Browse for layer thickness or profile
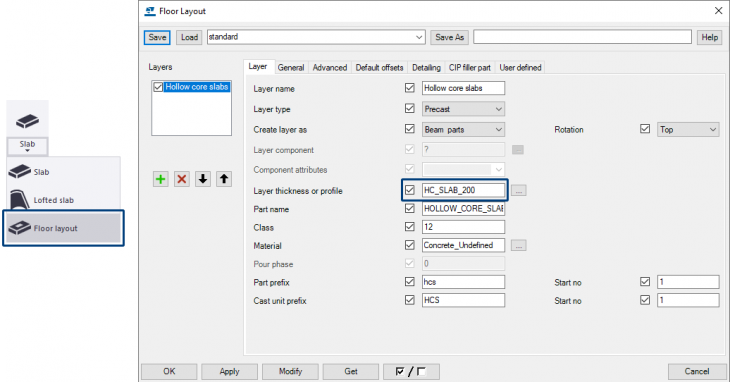Image resolution: width=730 pixels, height=382 pixels. pyautogui.click(x=519, y=190)
